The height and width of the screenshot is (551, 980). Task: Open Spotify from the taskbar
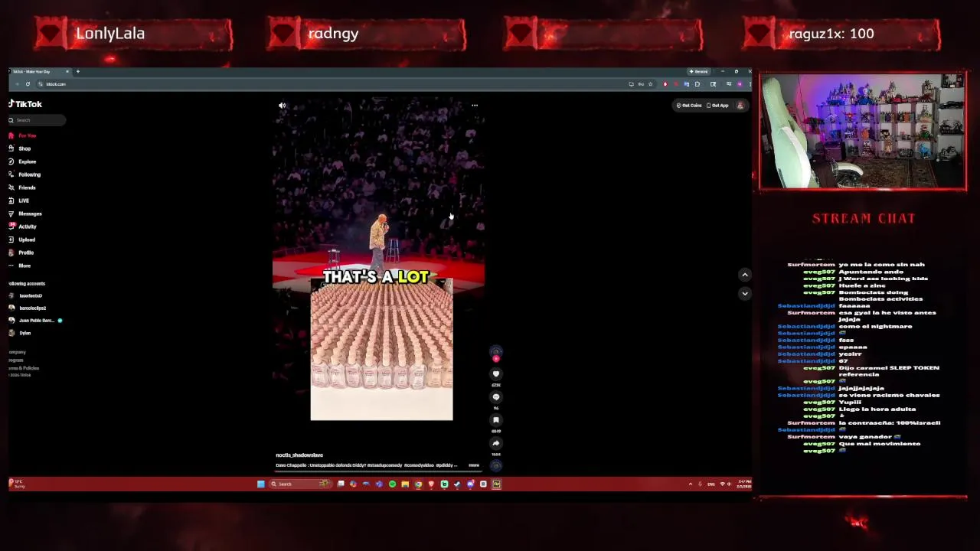point(392,484)
